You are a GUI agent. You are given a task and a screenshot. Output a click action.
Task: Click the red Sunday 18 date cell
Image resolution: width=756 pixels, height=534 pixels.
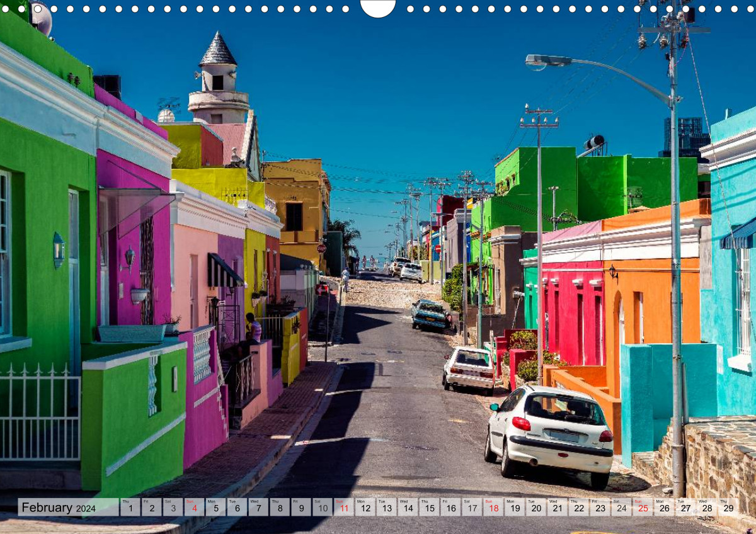click(494, 508)
